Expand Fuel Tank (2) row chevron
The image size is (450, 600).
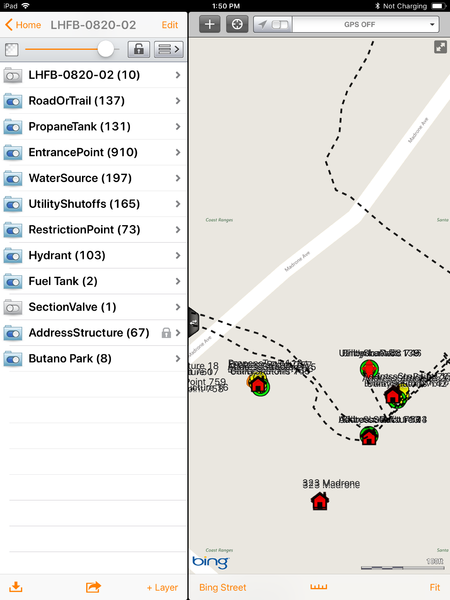coord(178,281)
